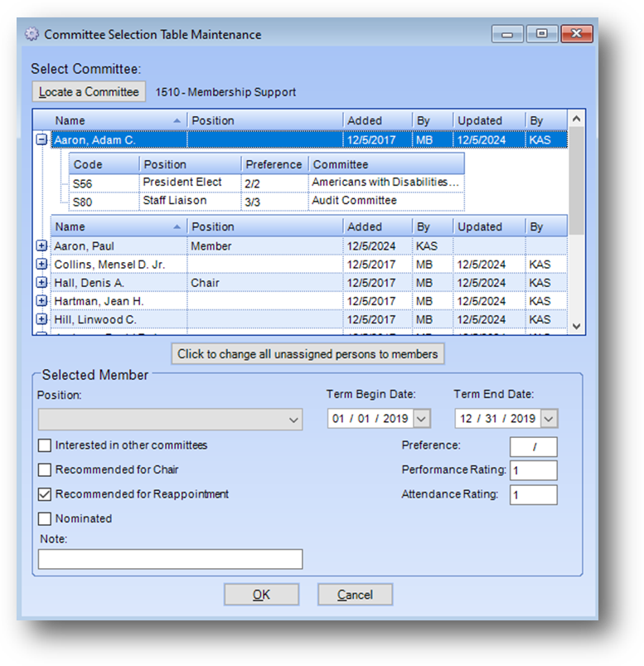Check Interested in other committees
The image size is (644, 666).
coord(45,445)
